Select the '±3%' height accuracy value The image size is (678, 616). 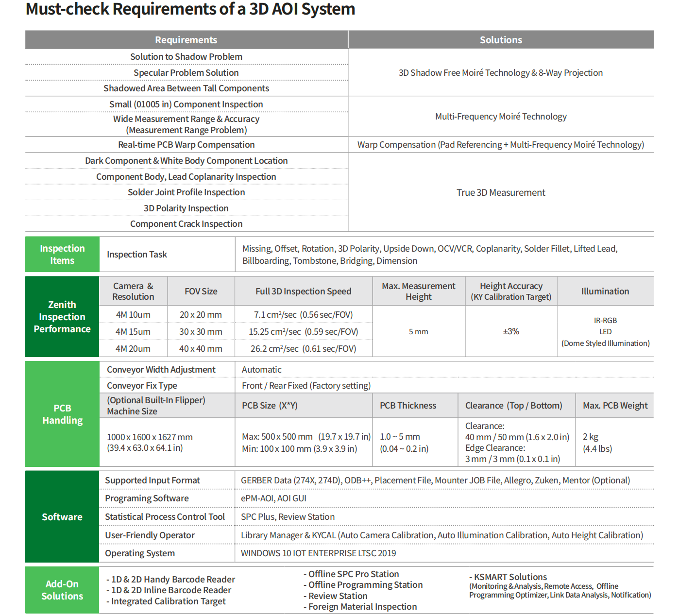point(511,332)
